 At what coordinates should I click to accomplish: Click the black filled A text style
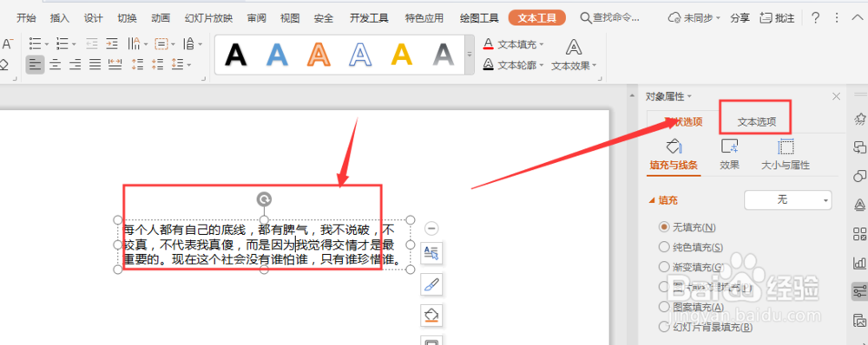(236, 55)
